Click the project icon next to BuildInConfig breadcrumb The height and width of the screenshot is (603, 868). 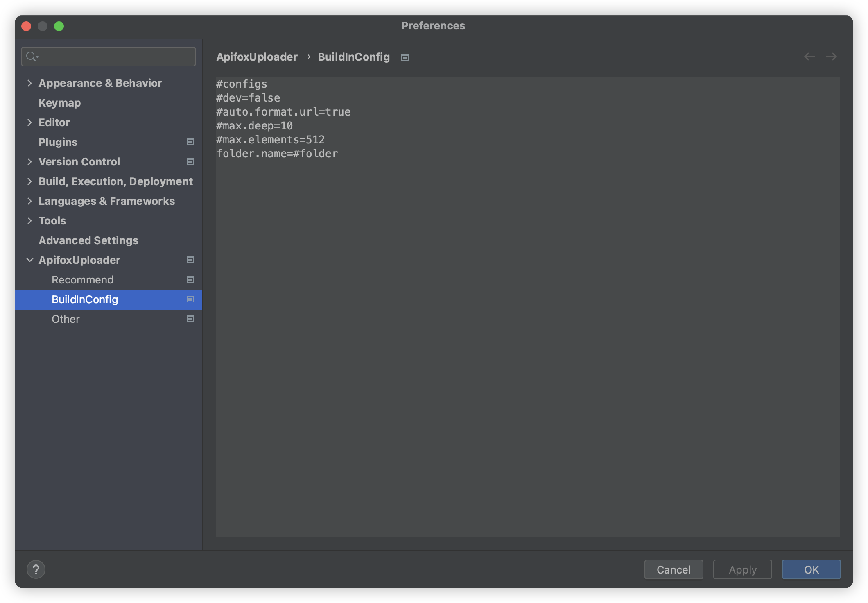[x=405, y=57]
